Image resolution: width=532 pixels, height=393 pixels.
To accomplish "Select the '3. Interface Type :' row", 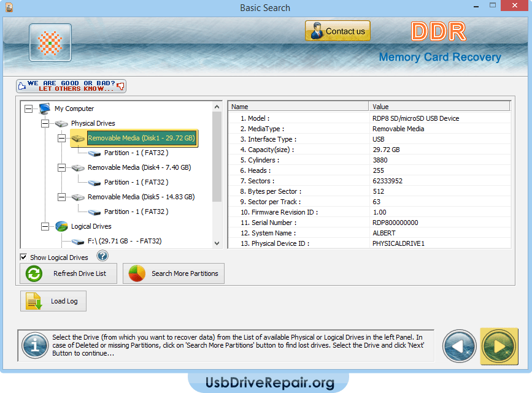I will click(x=369, y=139).
